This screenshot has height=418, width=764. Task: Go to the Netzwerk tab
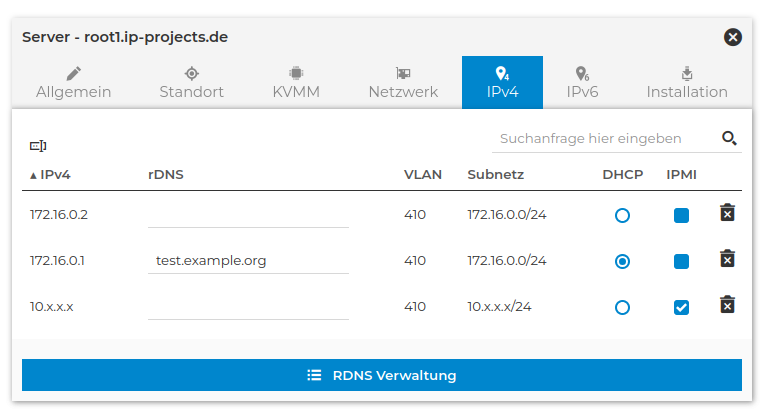[403, 83]
